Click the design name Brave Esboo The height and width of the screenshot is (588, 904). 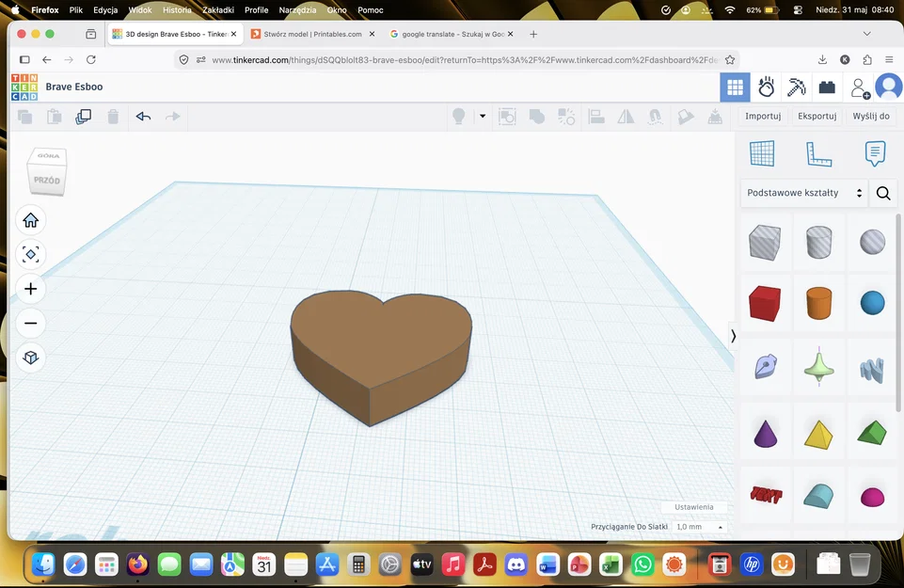click(74, 87)
